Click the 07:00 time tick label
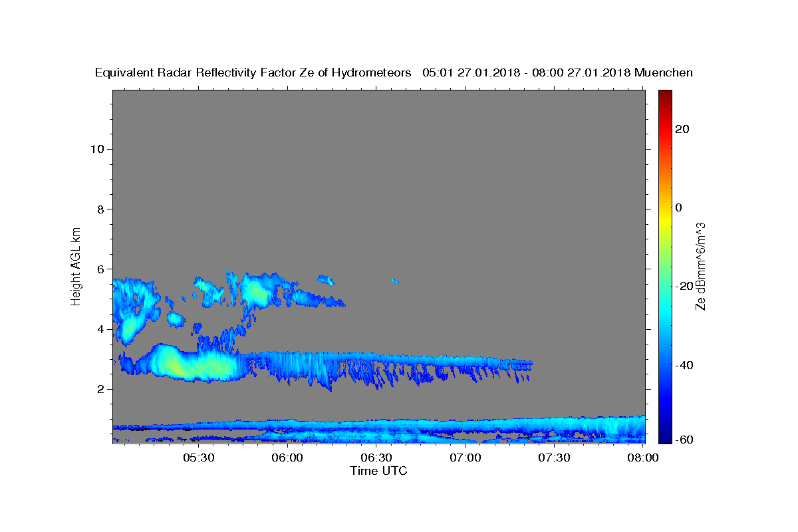 [465, 458]
